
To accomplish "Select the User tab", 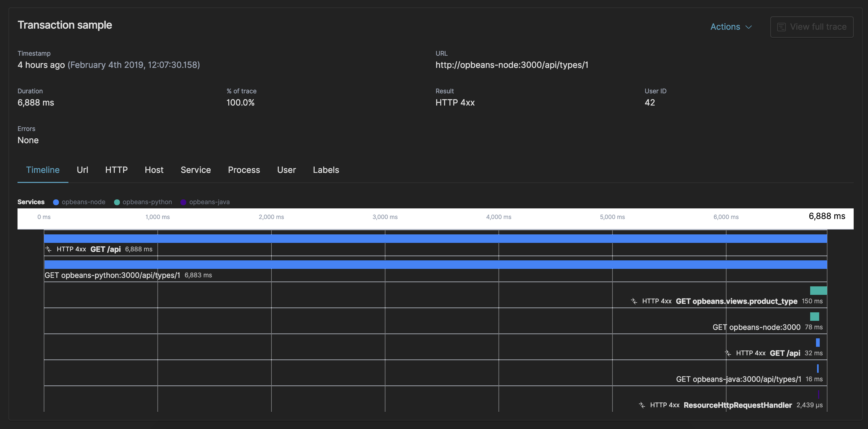I will click(x=287, y=170).
